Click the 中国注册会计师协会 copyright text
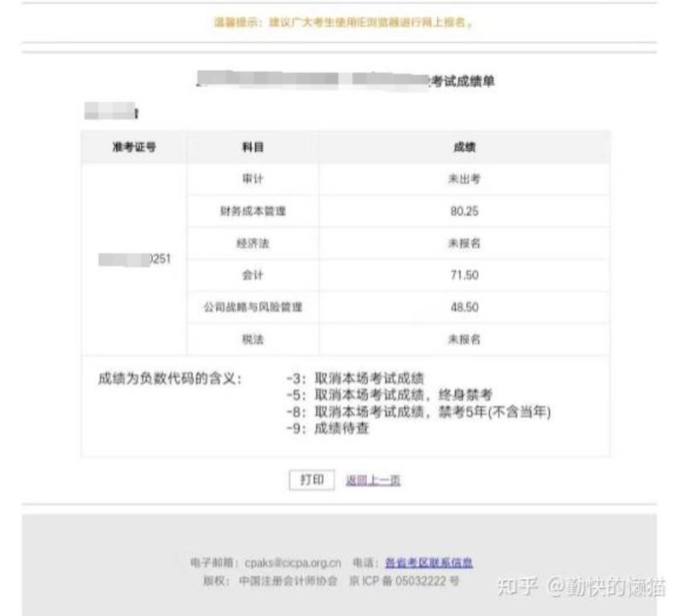This screenshot has height=616, width=683. pos(289,581)
